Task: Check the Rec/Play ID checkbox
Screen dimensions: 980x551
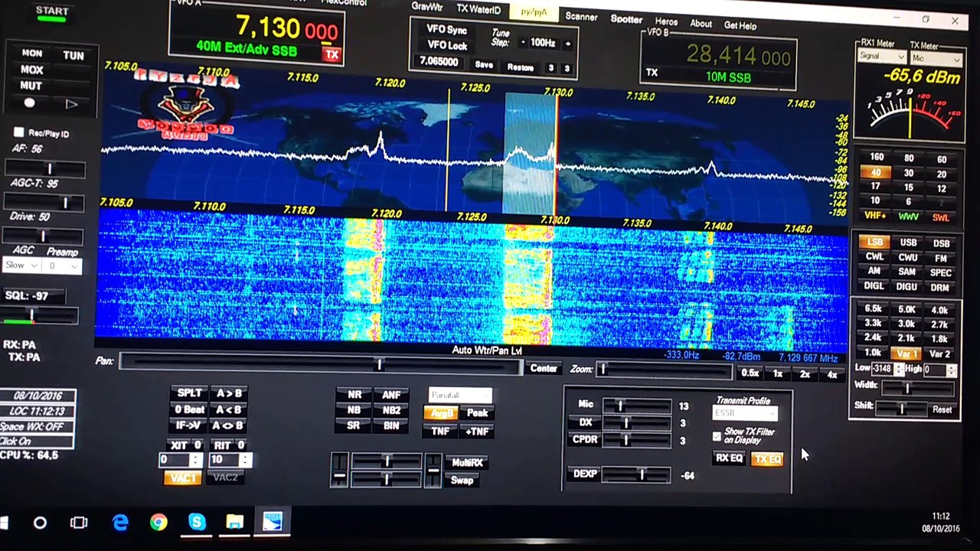Action: point(19,132)
